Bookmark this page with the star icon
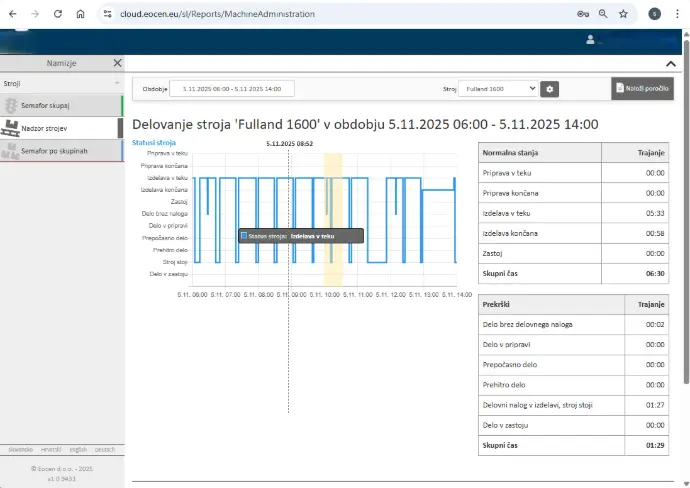The height and width of the screenshot is (488, 690). [x=623, y=14]
